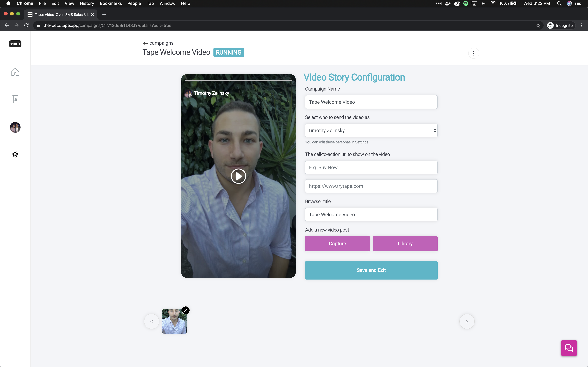Bookmark this page with the star icon

538,26
